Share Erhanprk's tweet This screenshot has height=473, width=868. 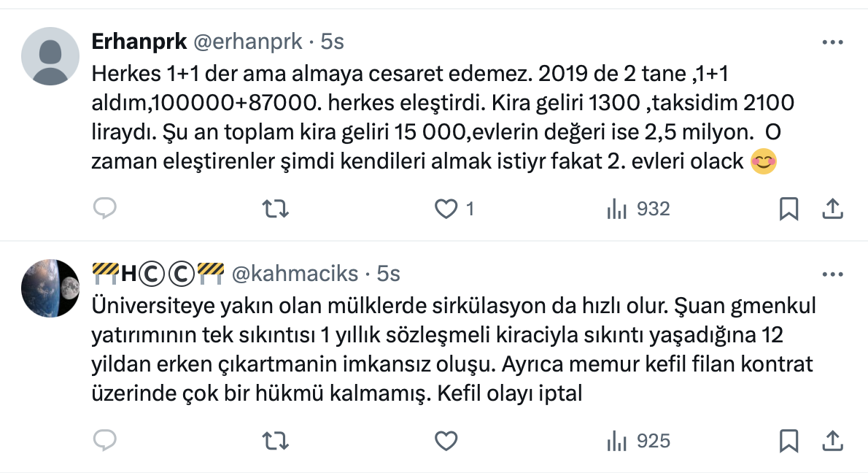coord(832,209)
